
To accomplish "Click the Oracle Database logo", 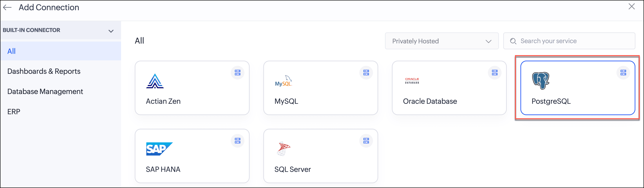I will [x=412, y=81].
